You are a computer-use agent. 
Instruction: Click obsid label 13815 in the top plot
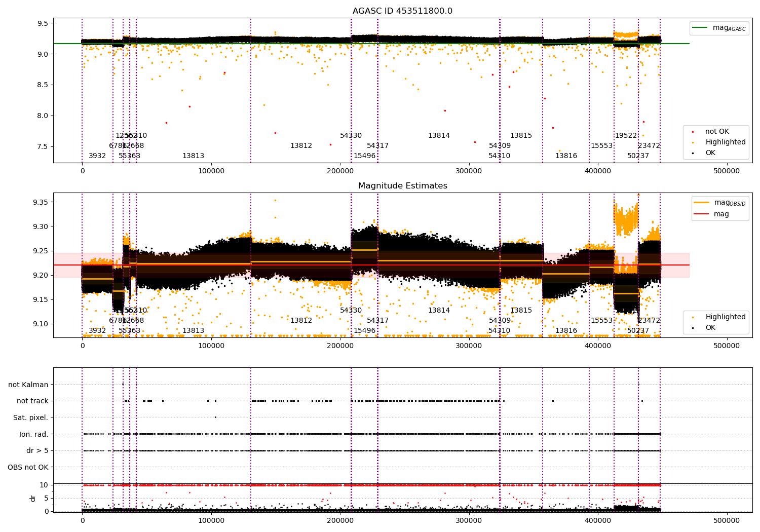click(521, 136)
